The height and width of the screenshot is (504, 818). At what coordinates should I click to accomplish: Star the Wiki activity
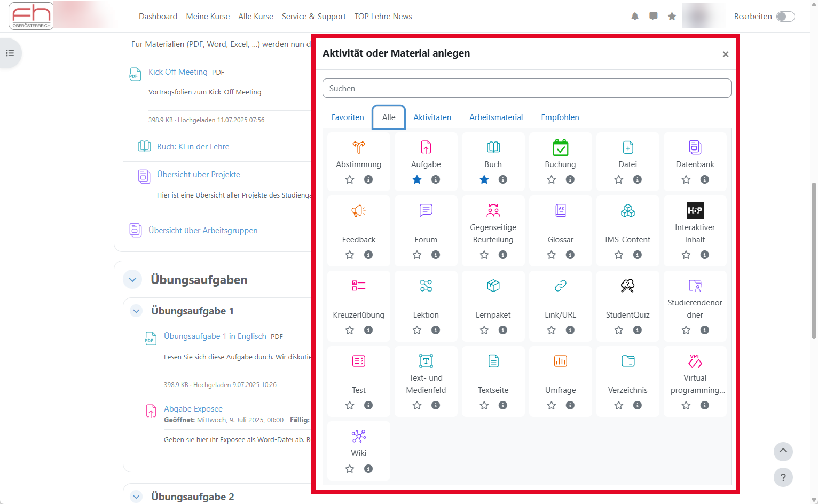coord(350,469)
